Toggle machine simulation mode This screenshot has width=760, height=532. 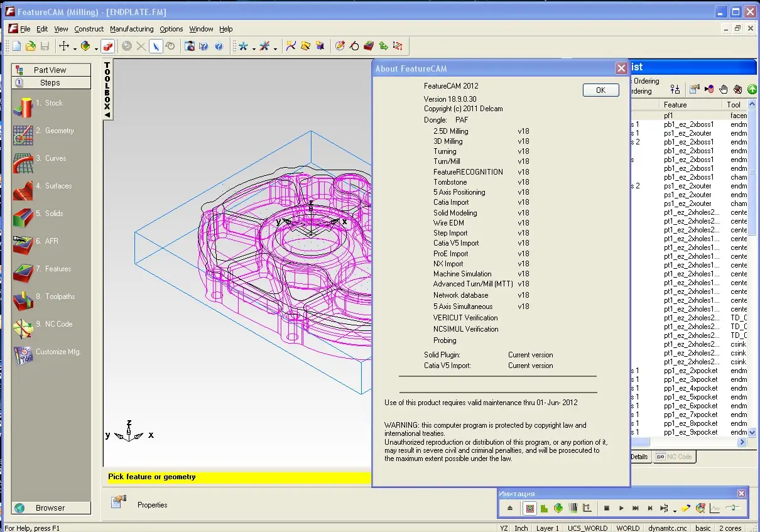click(587, 508)
